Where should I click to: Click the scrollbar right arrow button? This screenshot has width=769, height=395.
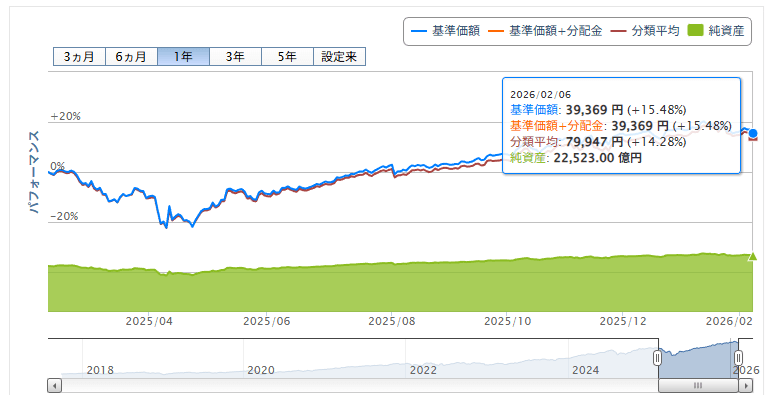coord(746,385)
